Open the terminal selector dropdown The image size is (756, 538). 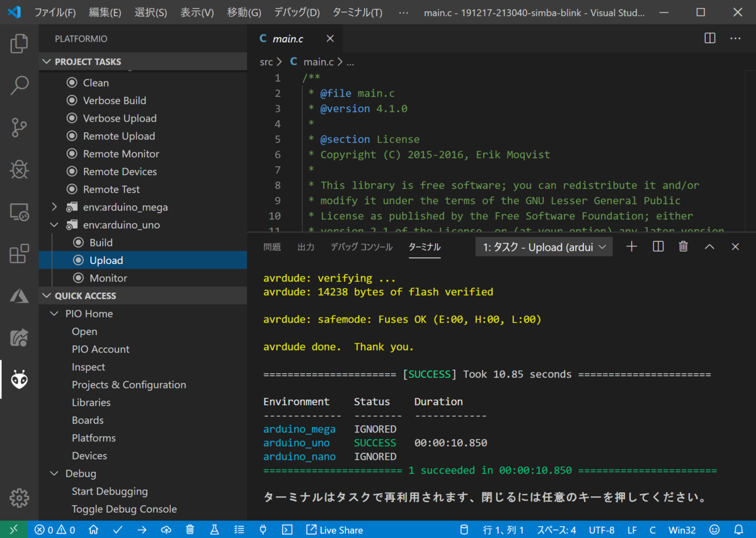click(544, 247)
